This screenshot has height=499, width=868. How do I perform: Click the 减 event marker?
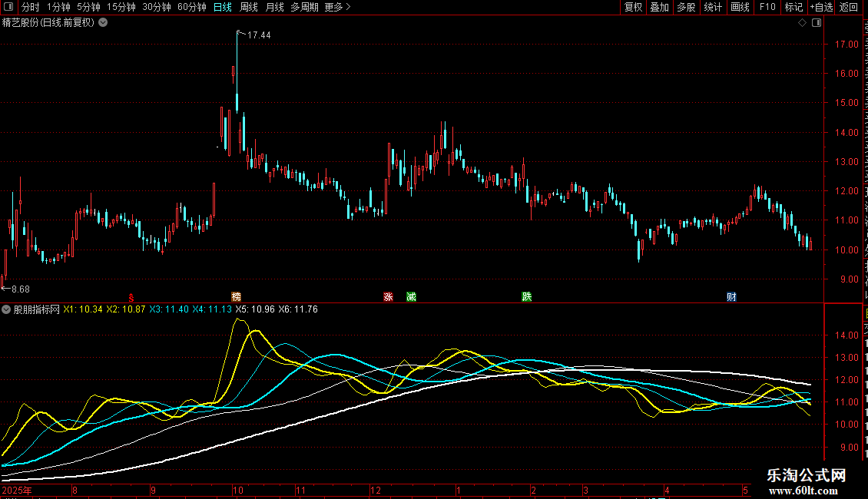(x=411, y=297)
